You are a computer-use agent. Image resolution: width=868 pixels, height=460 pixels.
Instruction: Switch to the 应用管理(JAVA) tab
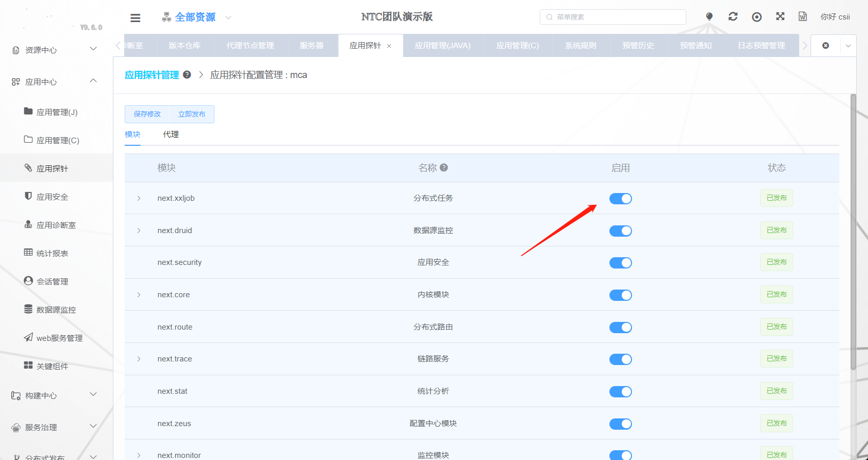[443, 46]
